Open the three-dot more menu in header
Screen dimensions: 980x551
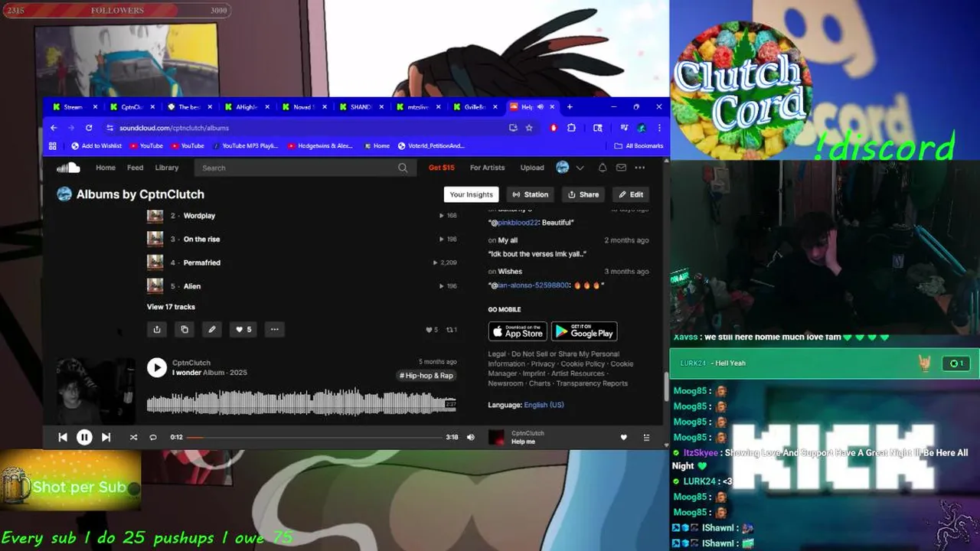pyautogui.click(x=640, y=168)
